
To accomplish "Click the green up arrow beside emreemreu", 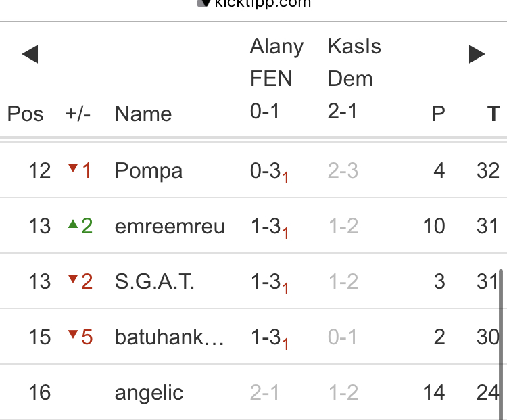I will [73, 224].
